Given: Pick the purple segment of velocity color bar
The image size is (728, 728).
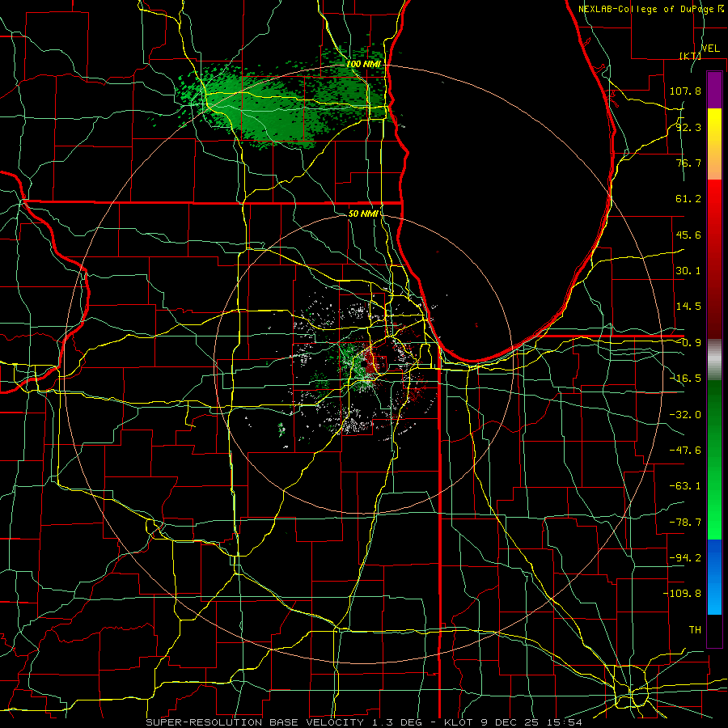Looking at the screenshot, I should click(714, 90).
